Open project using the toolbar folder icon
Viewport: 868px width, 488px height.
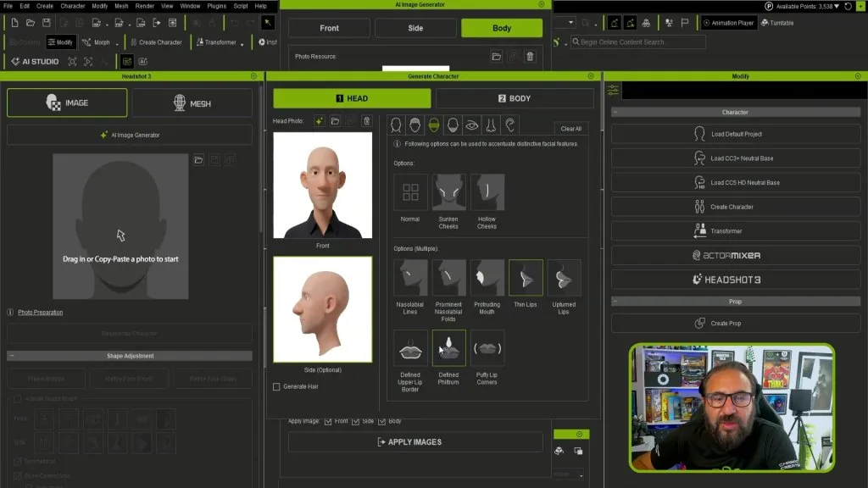pyautogui.click(x=31, y=23)
